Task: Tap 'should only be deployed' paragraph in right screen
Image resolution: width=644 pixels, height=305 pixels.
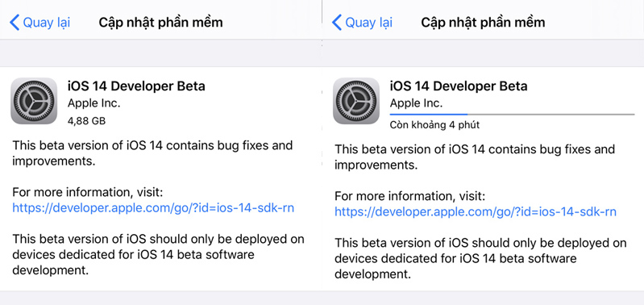Action: [x=481, y=258]
